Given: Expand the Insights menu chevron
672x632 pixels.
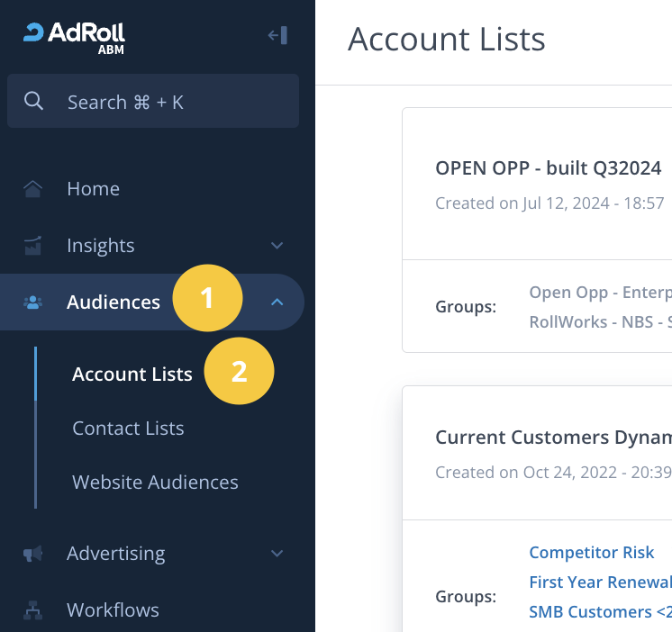Looking at the screenshot, I should click(x=277, y=246).
